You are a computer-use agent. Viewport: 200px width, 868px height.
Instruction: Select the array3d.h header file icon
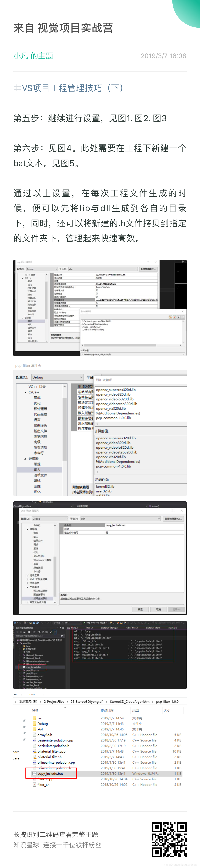pos(34,735)
